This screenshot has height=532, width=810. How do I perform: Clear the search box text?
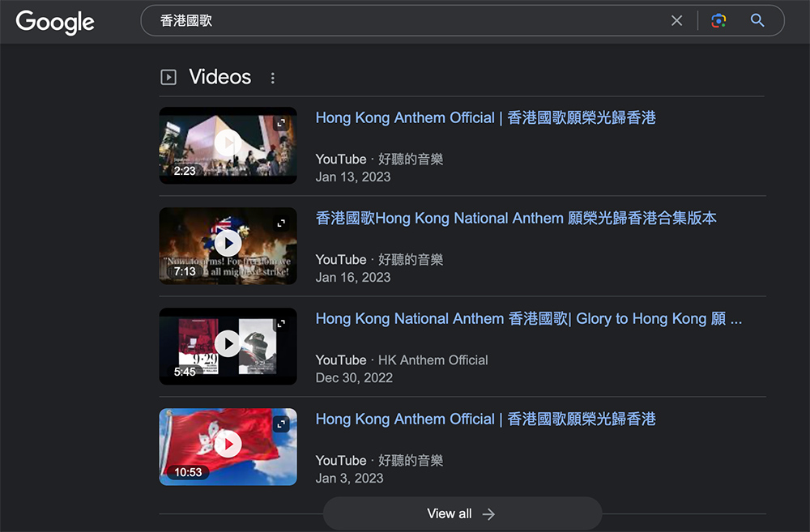pos(676,21)
